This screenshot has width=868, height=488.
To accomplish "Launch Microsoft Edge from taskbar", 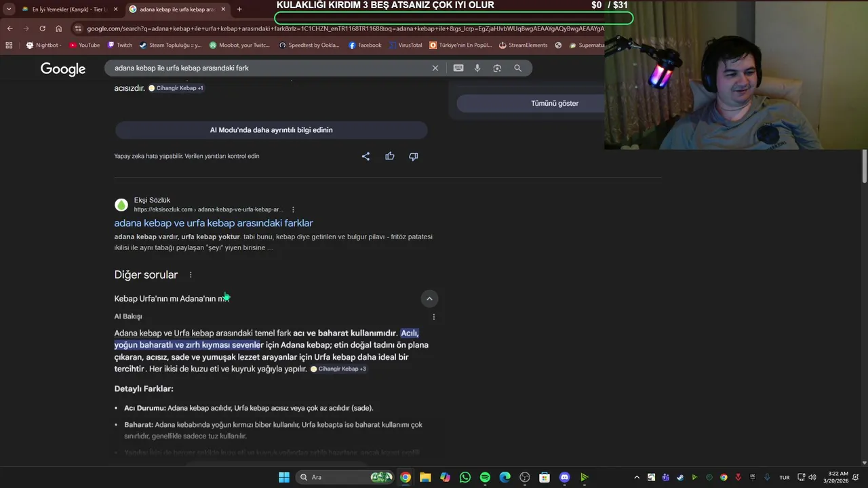I will [x=505, y=477].
